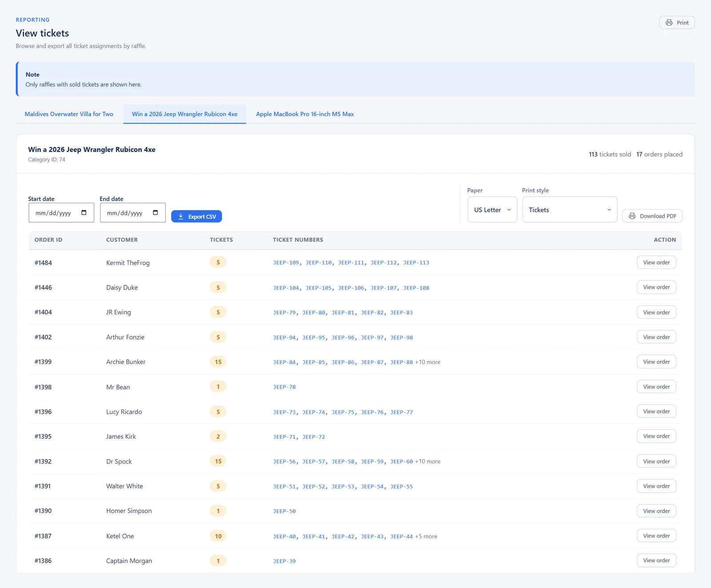Open the Paper size dropdown
This screenshot has height=588, width=711.
pos(492,210)
